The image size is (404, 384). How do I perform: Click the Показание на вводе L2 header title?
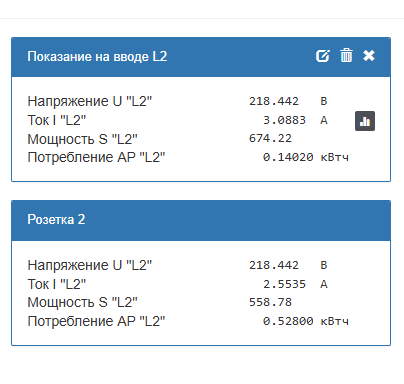click(x=97, y=56)
